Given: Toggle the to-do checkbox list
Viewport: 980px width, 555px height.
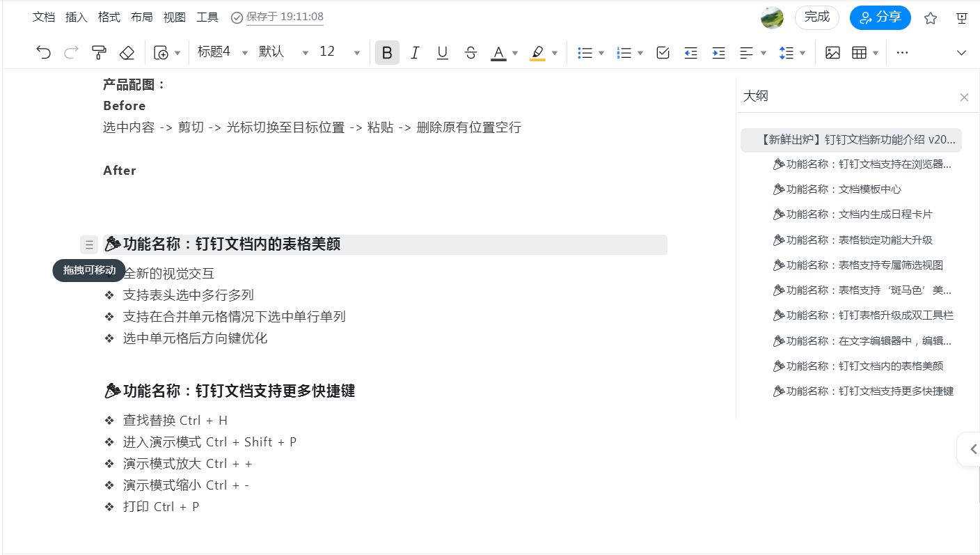Looking at the screenshot, I should click(663, 53).
